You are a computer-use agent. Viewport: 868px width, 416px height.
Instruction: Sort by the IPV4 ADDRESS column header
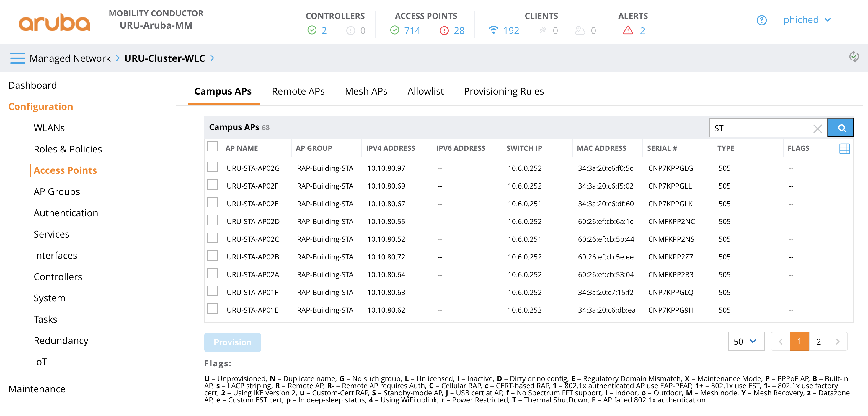click(x=390, y=148)
